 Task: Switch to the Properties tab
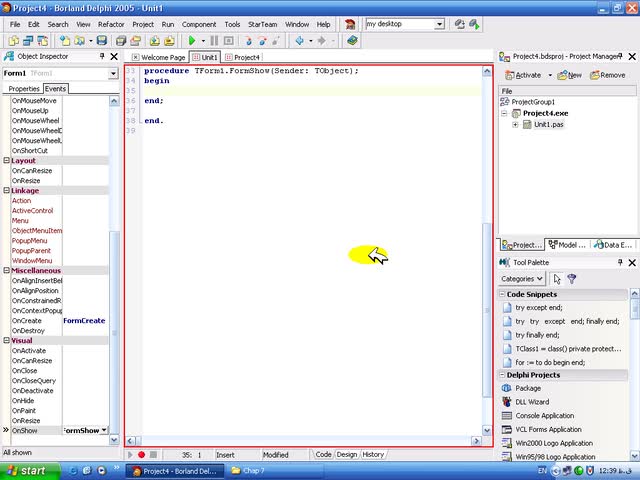[x=24, y=89]
